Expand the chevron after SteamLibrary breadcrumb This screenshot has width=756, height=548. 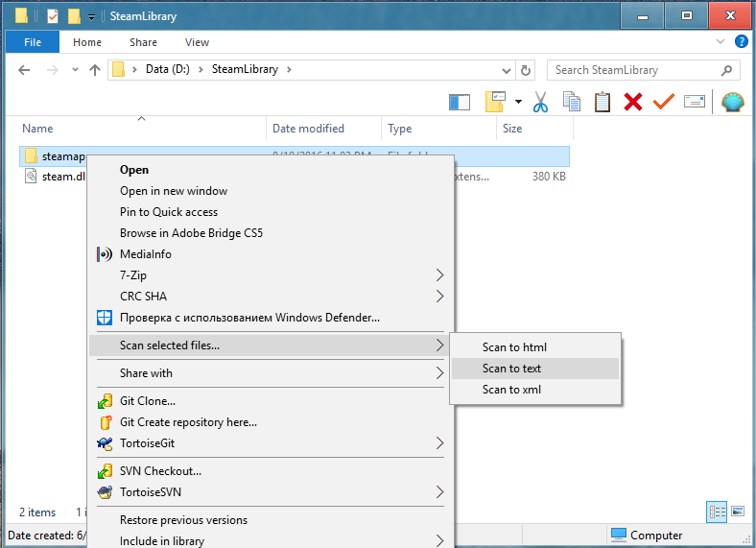point(289,69)
